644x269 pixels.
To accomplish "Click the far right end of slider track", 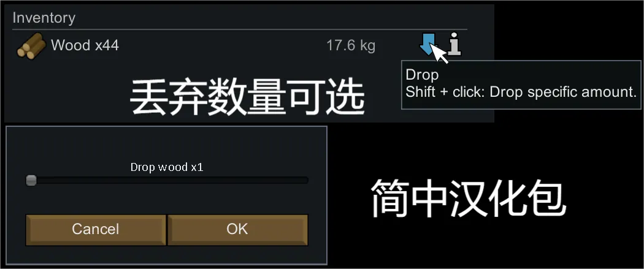I will [305, 180].
